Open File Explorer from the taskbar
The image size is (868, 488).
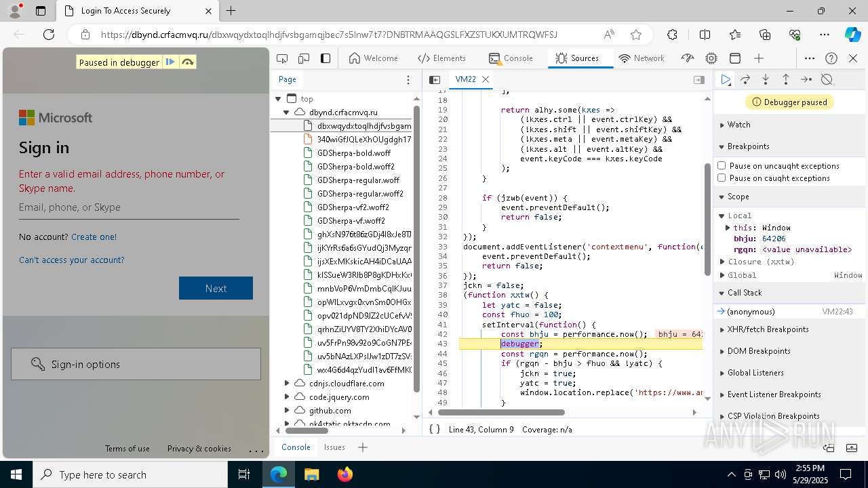pyautogui.click(x=311, y=474)
